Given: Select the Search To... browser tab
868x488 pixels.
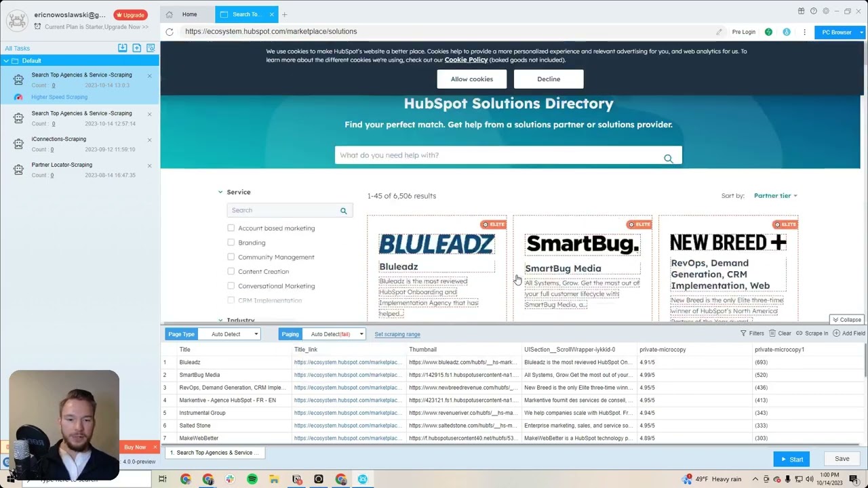Looking at the screenshot, I should (x=245, y=14).
